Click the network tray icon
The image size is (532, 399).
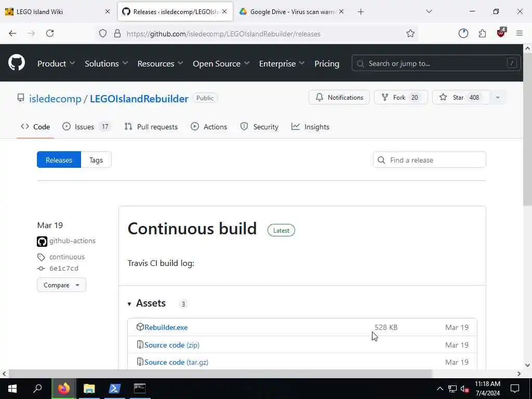point(453,389)
